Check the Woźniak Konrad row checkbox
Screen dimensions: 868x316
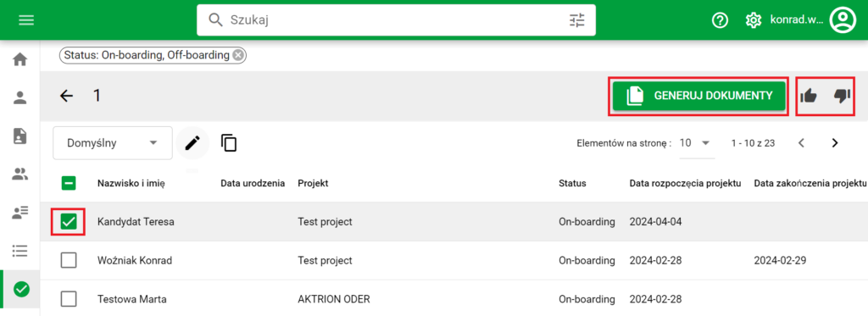(69, 260)
